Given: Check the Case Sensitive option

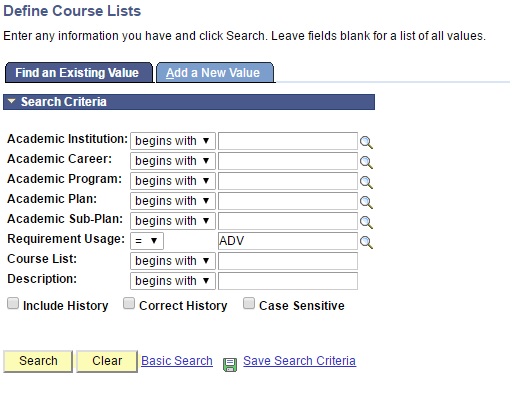Looking at the screenshot, I should 249,304.
